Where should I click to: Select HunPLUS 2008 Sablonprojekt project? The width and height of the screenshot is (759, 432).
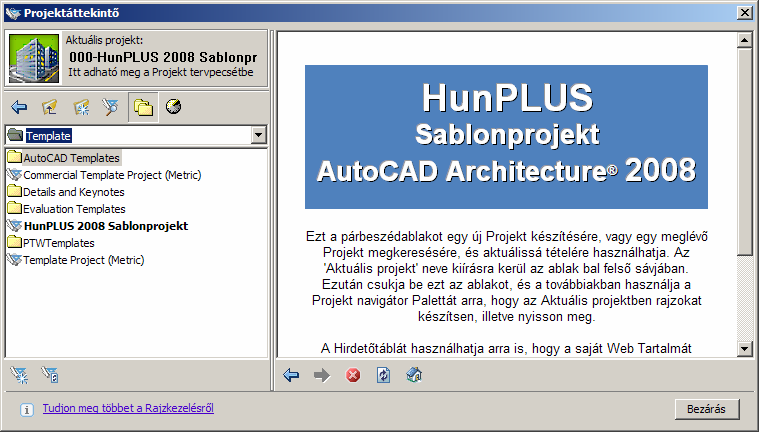point(98,226)
